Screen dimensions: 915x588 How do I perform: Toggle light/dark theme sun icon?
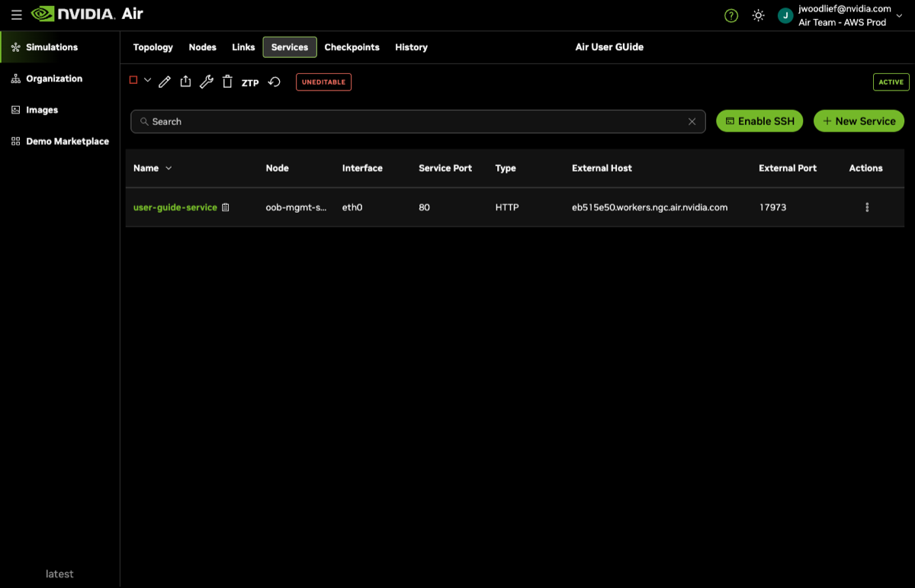pos(758,15)
